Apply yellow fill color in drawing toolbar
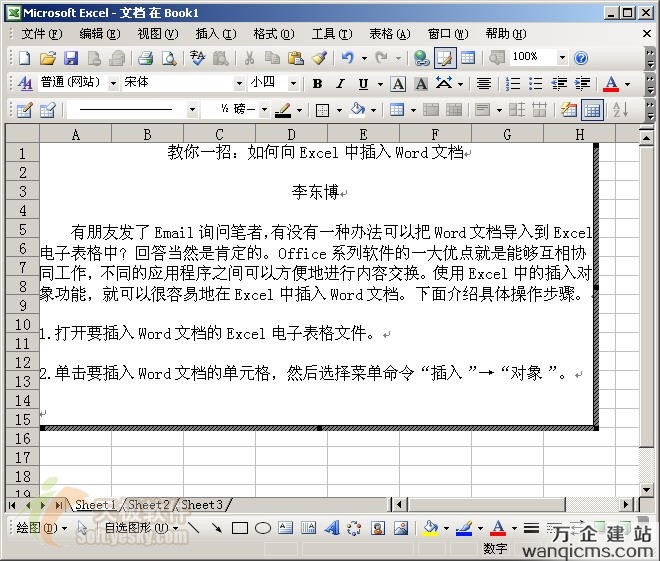The width and height of the screenshot is (660, 561). [x=430, y=528]
